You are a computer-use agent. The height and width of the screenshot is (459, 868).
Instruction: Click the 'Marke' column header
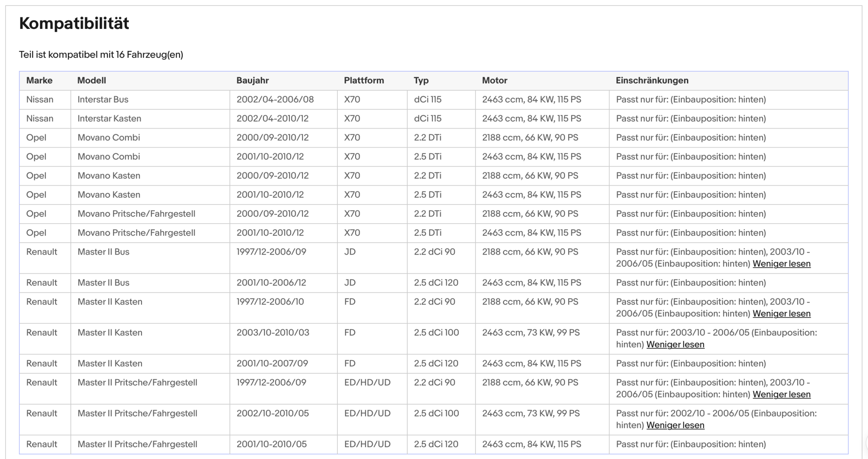(x=39, y=81)
